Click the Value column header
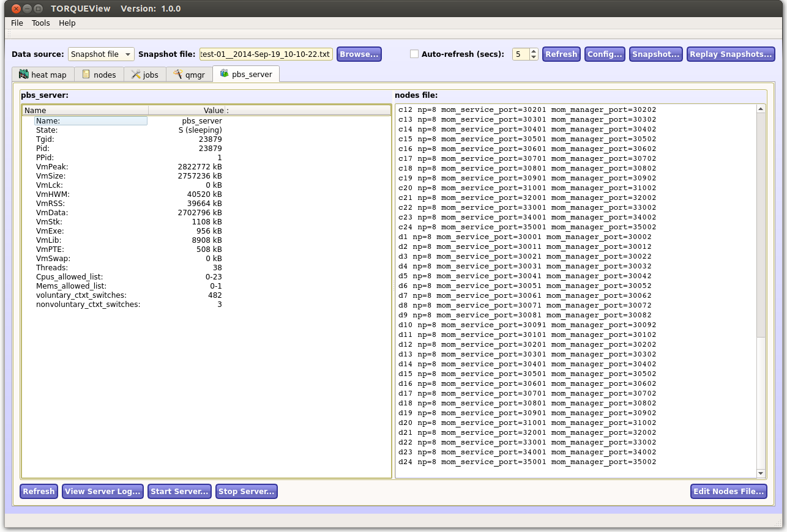787x532 pixels. (x=187, y=111)
